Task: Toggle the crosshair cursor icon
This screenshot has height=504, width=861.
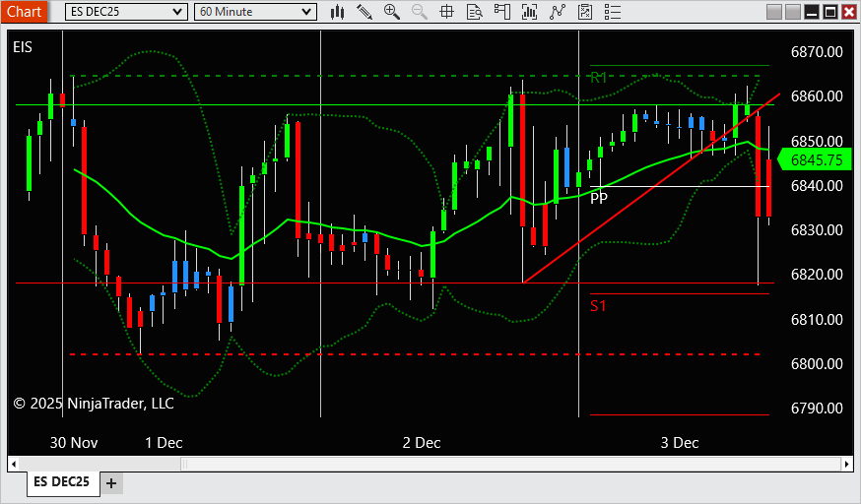Action: tap(447, 12)
